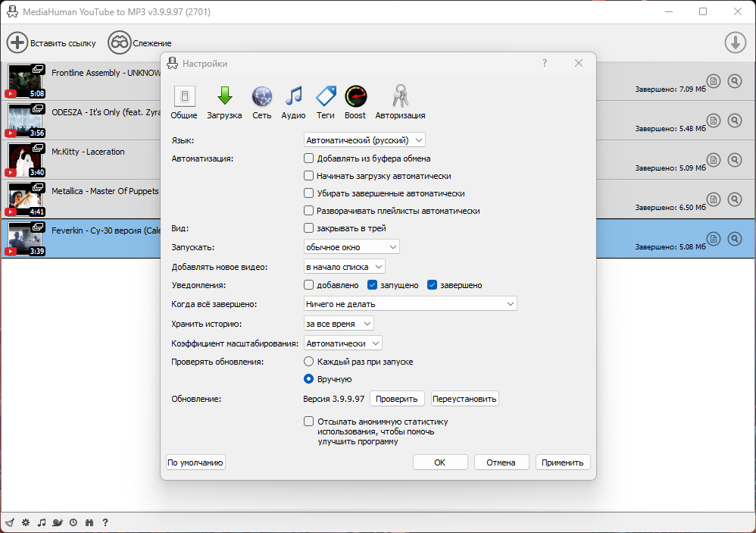Enable добавлено notification checkbox

(x=308, y=284)
